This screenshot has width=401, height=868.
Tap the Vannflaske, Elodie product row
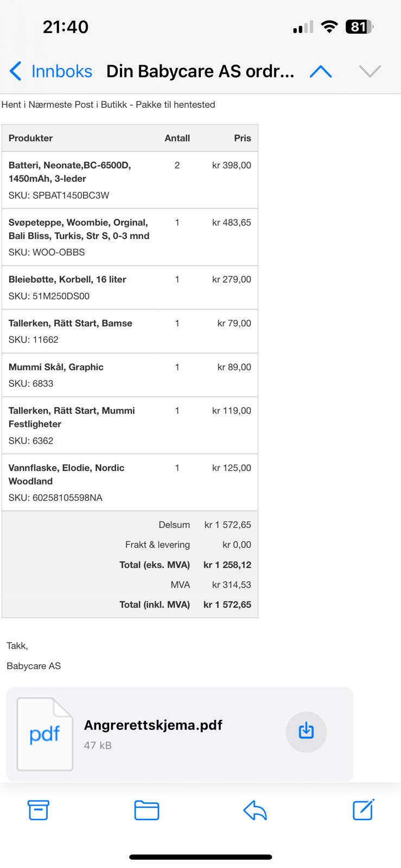click(x=130, y=482)
